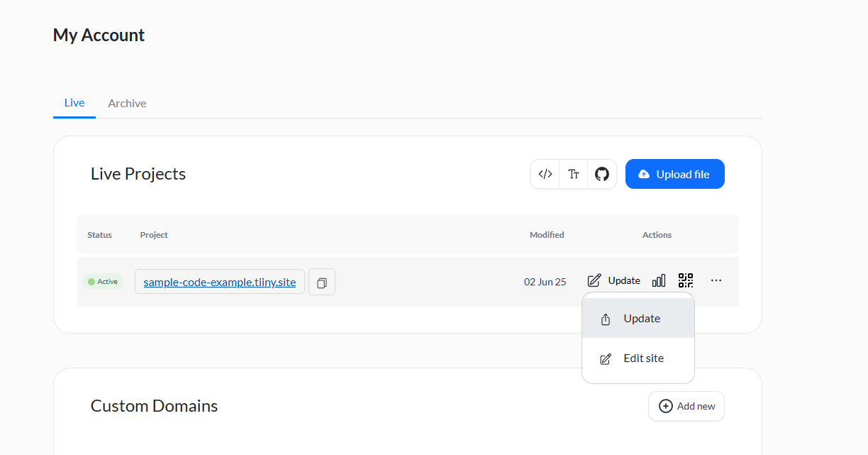Viewport: 868px width, 455px height.
Task: Switch to the Live tab
Action: 74,103
